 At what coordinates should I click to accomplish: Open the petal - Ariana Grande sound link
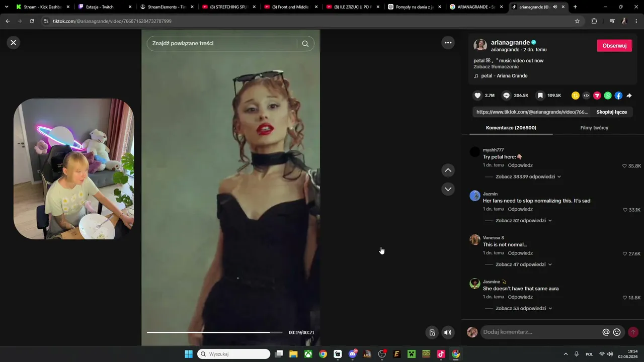pos(504,76)
